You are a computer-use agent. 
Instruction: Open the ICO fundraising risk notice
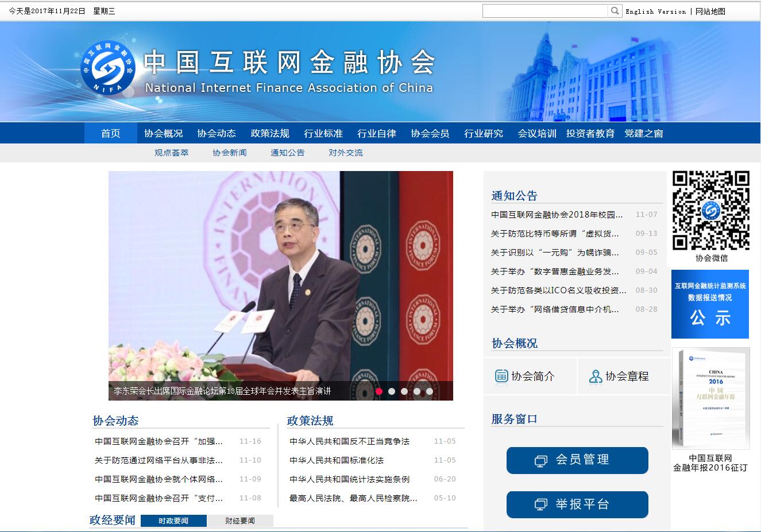tap(559, 290)
